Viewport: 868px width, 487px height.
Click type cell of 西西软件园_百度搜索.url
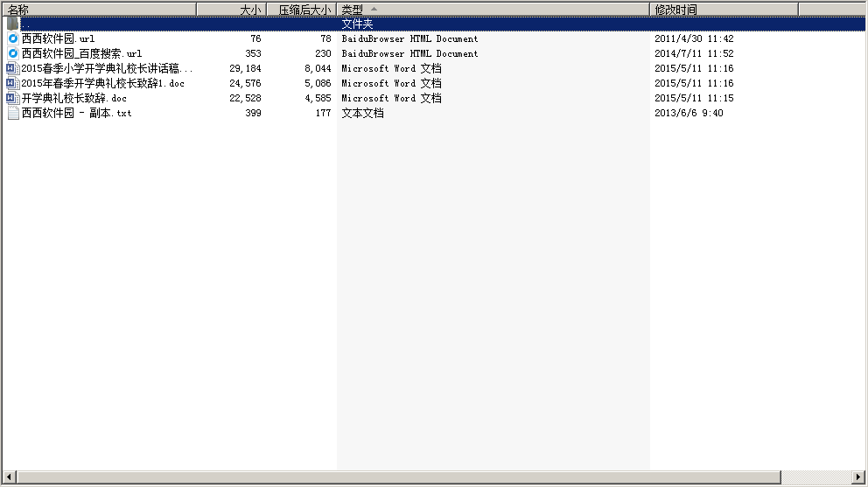[x=409, y=53]
